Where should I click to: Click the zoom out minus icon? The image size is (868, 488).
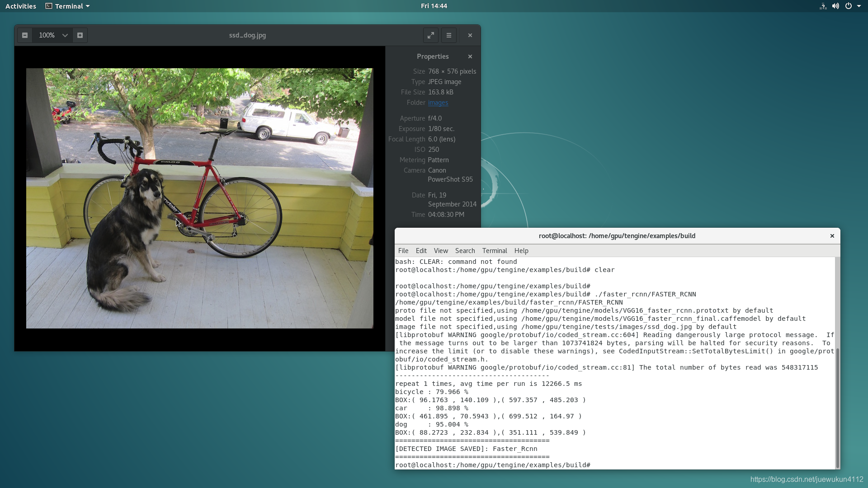click(x=25, y=35)
